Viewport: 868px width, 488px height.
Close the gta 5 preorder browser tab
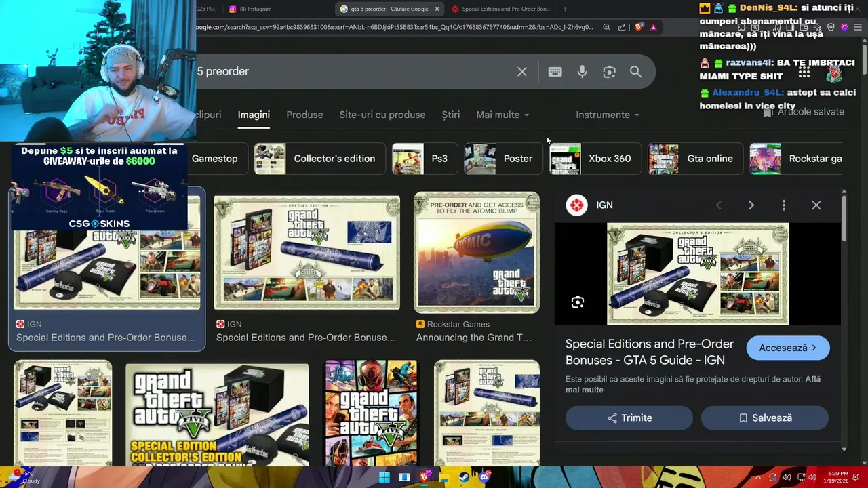(x=437, y=9)
